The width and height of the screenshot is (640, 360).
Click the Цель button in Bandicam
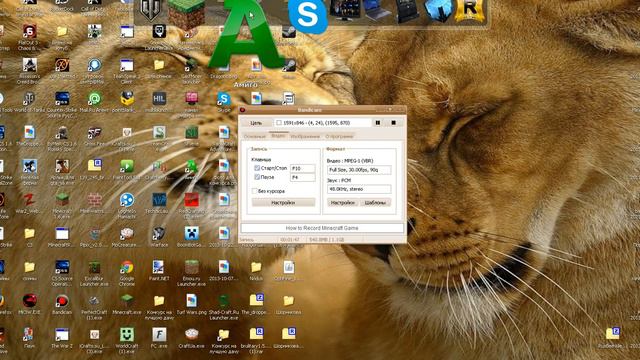point(256,122)
